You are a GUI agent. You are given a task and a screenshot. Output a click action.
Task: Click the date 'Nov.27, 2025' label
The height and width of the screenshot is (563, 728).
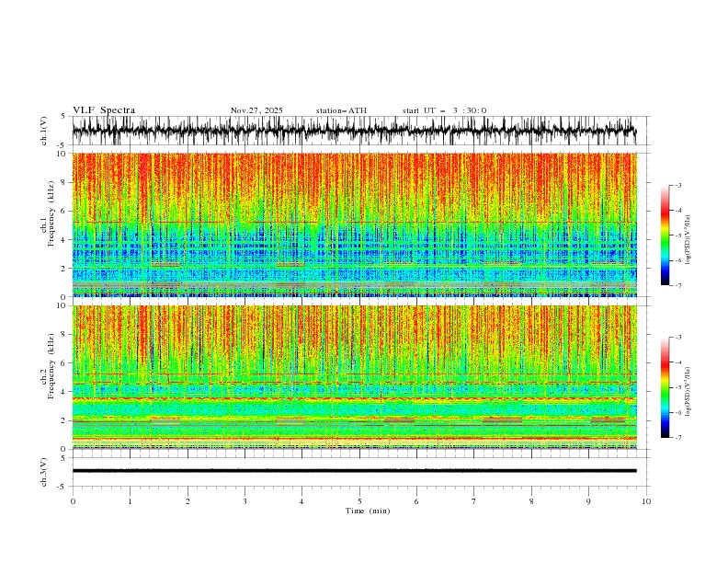(x=256, y=110)
